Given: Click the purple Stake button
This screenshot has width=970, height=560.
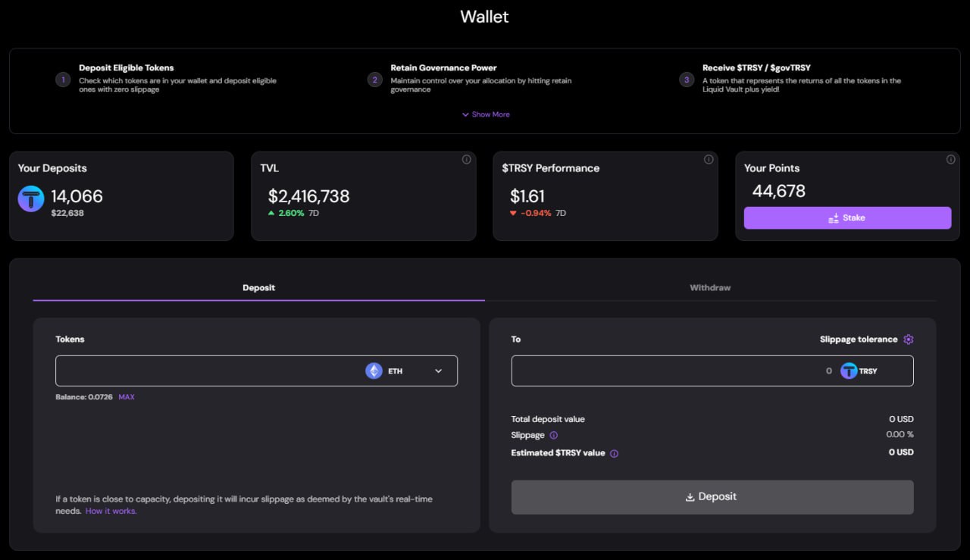Looking at the screenshot, I should [847, 217].
